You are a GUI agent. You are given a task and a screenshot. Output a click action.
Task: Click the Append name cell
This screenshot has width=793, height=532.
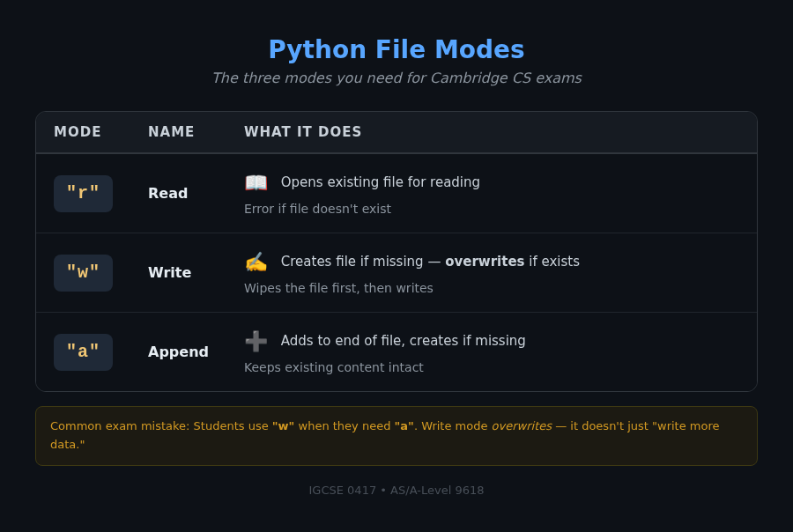pos(178,352)
